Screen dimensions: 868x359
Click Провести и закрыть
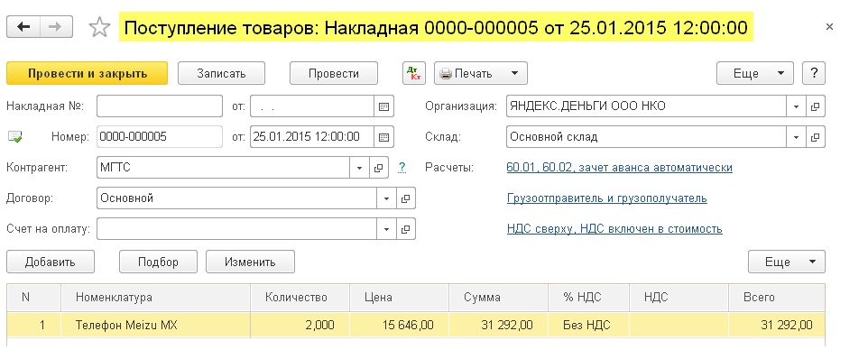tap(87, 73)
